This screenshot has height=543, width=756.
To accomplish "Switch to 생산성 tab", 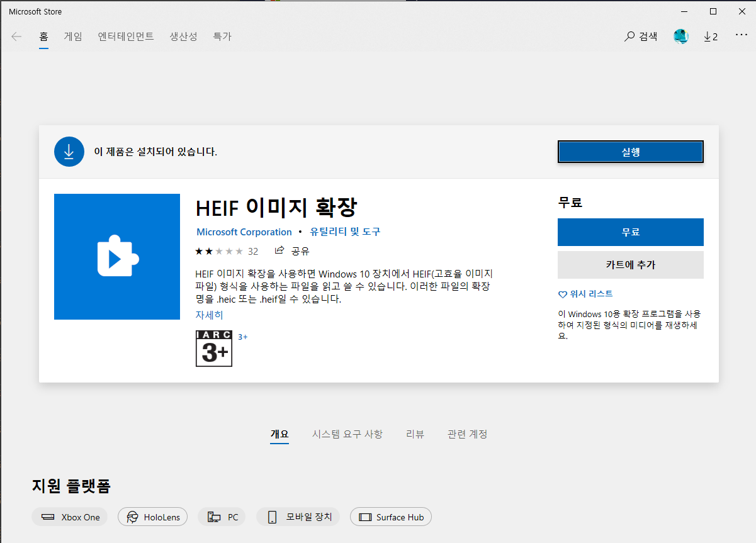I will (x=183, y=36).
